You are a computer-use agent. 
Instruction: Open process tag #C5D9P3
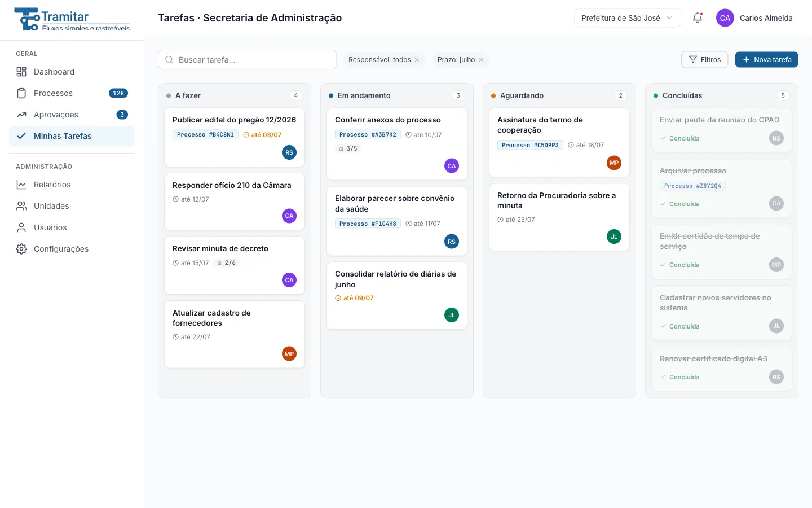pos(530,146)
